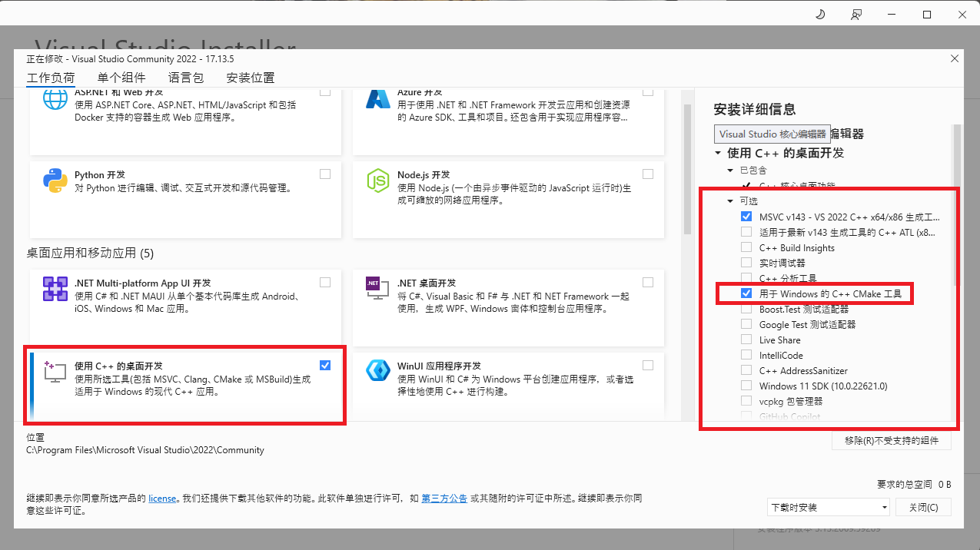Click the 使用 C++ 的桌面开发 workload icon

click(55, 373)
